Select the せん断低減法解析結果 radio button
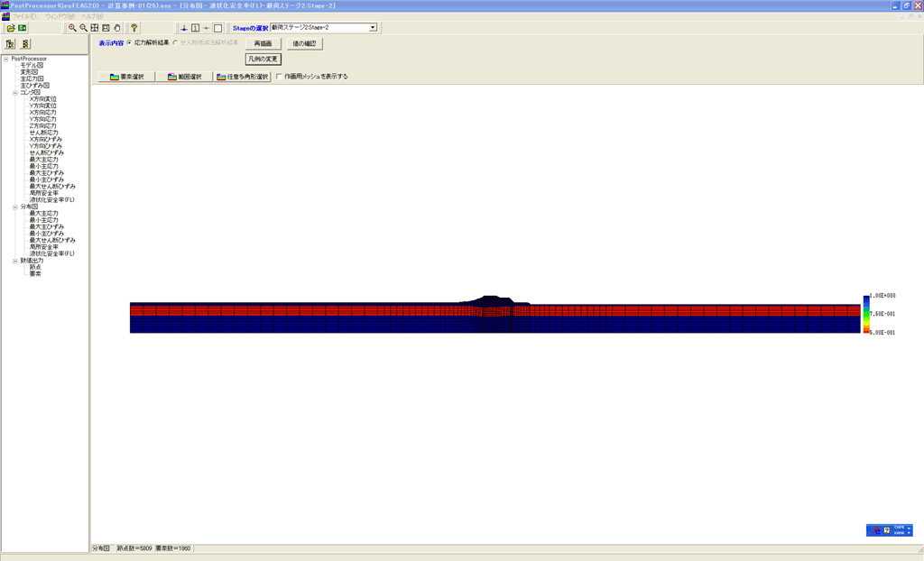 pos(175,43)
